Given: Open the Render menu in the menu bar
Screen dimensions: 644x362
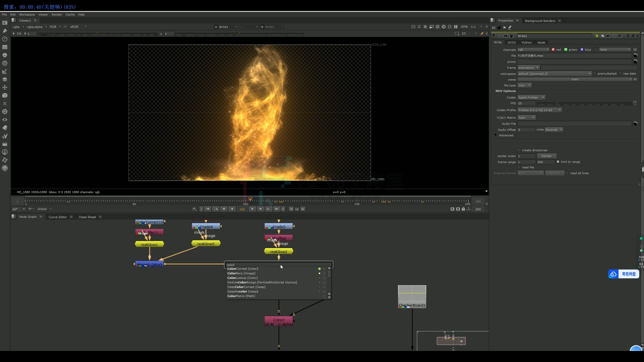Looking at the screenshot, I should coord(57,14).
